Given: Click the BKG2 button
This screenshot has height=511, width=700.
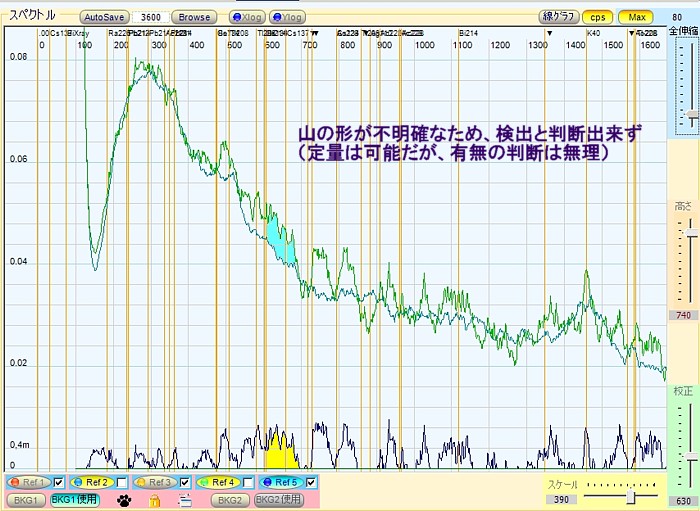Looking at the screenshot, I should [230, 500].
